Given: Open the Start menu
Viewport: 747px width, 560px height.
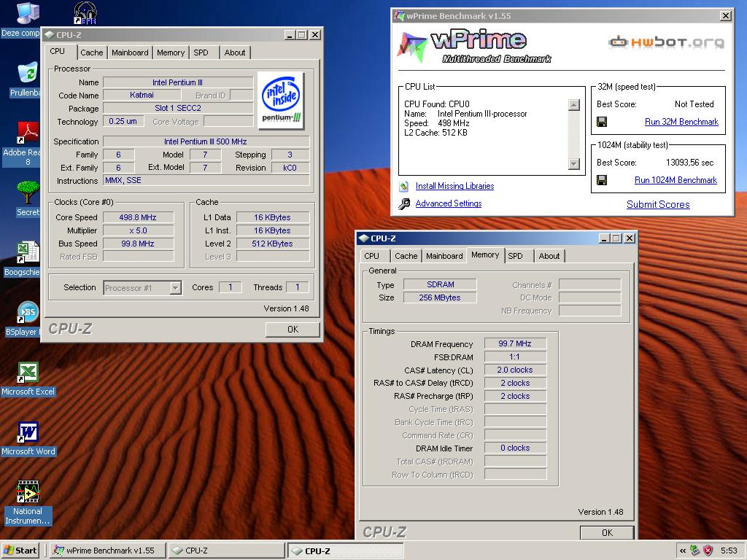Looking at the screenshot, I should click(20, 551).
